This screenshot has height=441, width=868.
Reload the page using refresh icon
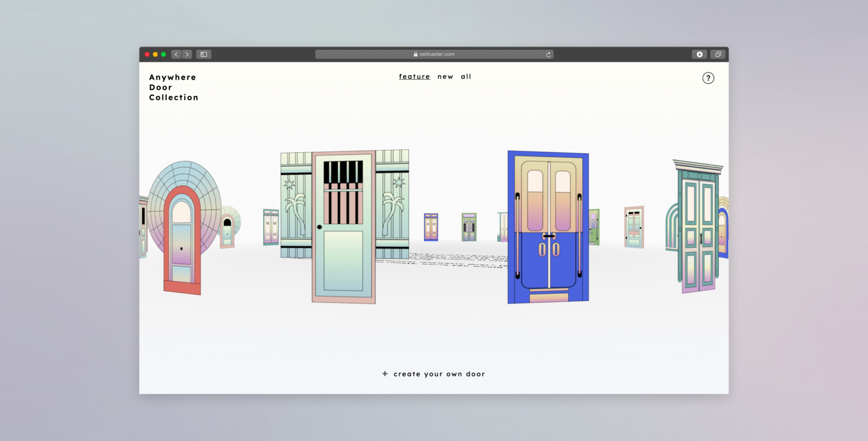click(x=548, y=54)
